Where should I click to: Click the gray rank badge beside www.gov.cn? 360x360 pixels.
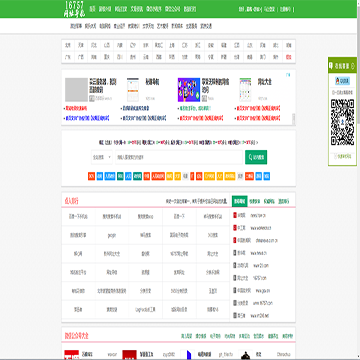(x=235, y=291)
